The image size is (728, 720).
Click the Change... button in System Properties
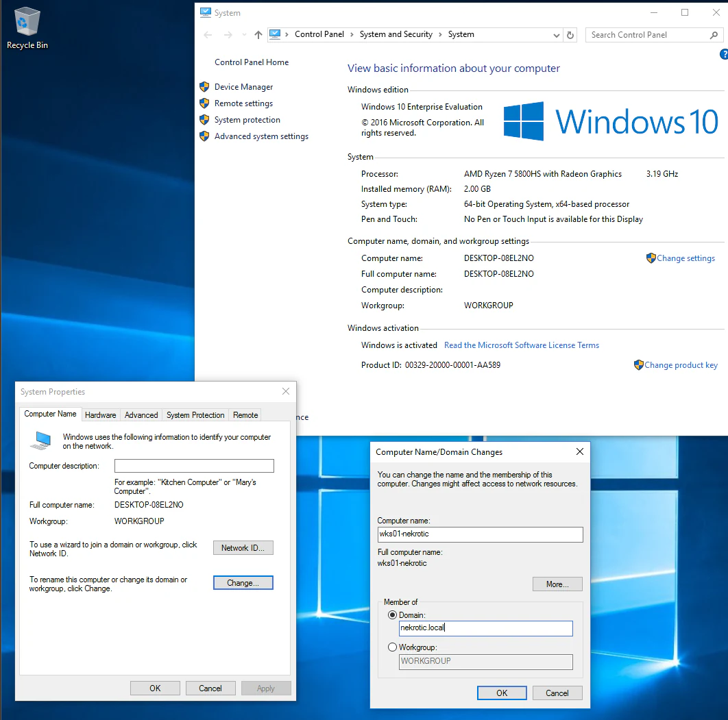tap(243, 583)
